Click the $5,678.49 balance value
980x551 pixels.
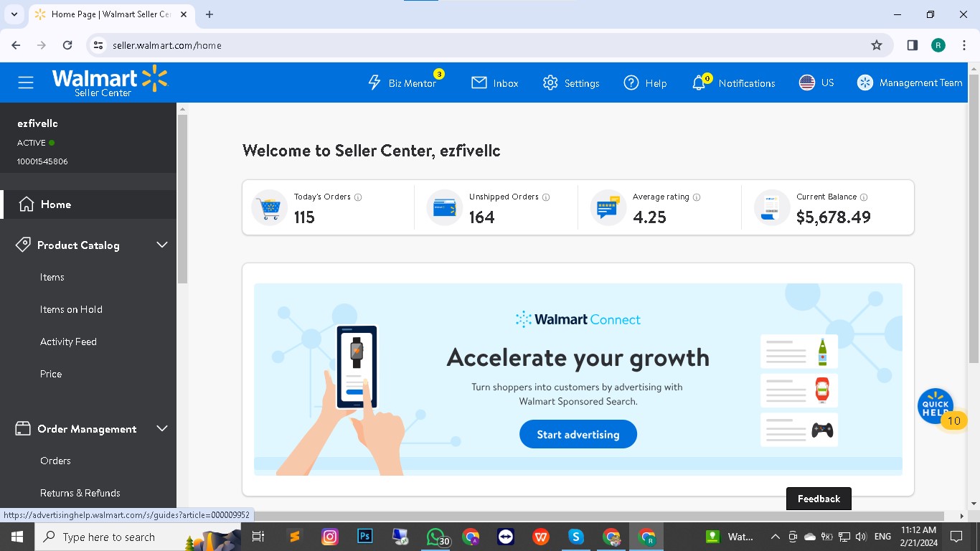tap(834, 217)
